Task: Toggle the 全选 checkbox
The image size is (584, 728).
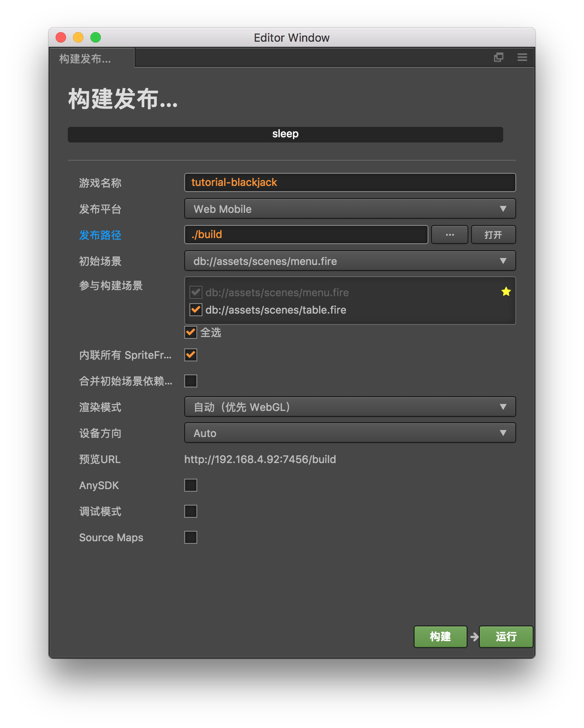Action: [191, 332]
